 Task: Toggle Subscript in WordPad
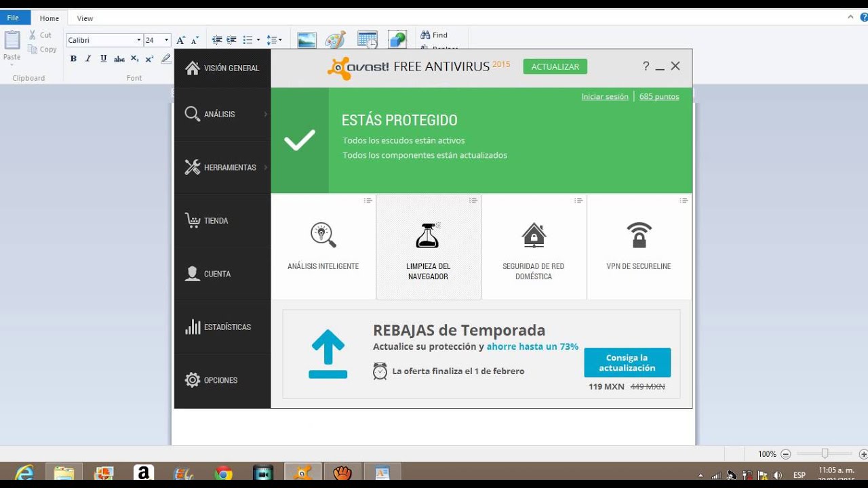[x=134, y=59]
